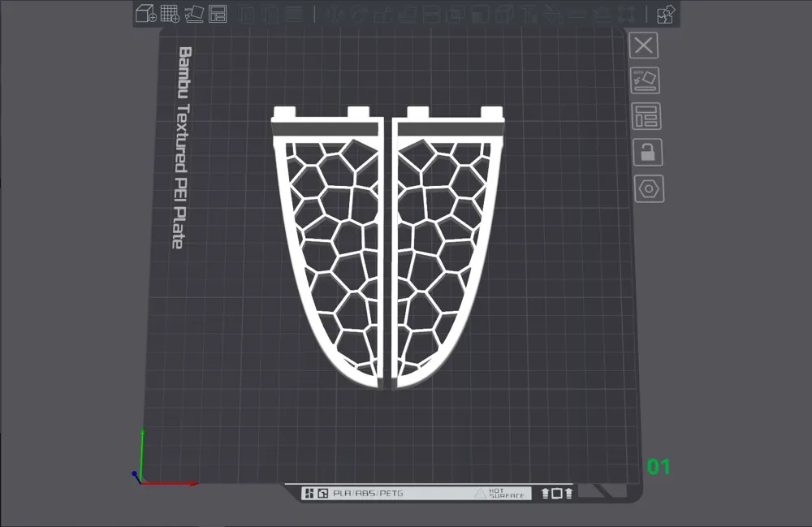Remove the plate using its X icon
Viewport: 812px width, 527px height.
[644, 45]
